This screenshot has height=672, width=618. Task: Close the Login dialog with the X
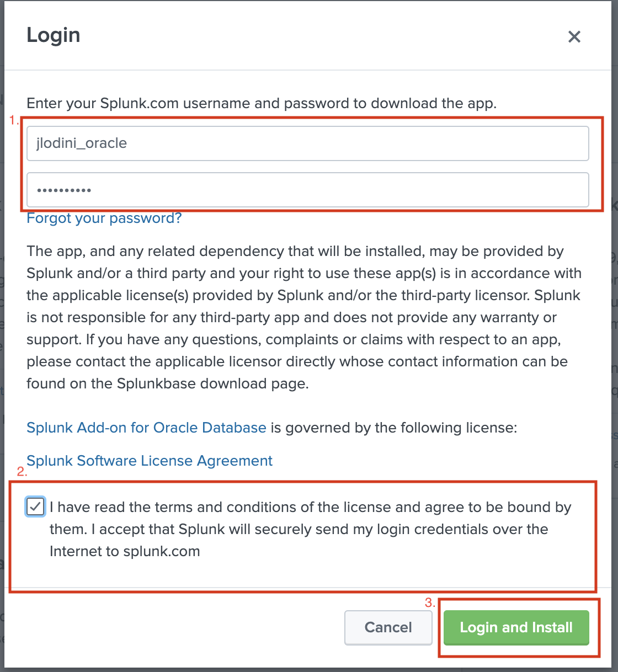pyautogui.click(x=574, y=37)
